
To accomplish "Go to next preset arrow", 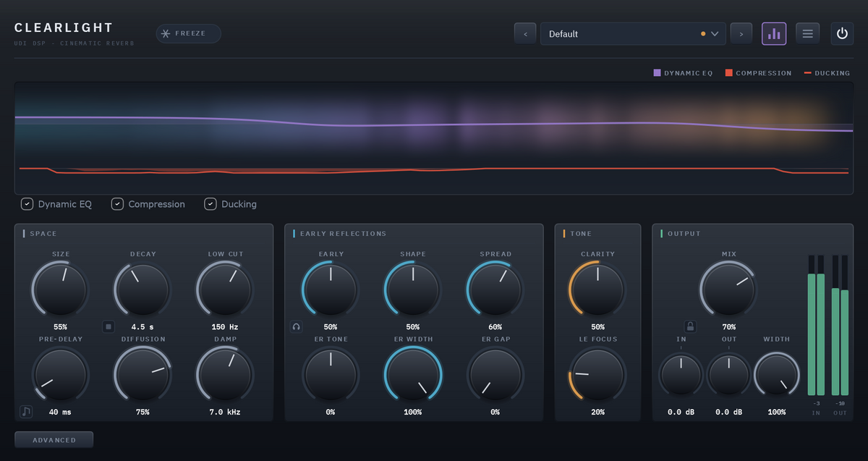I will coord(741,33).
